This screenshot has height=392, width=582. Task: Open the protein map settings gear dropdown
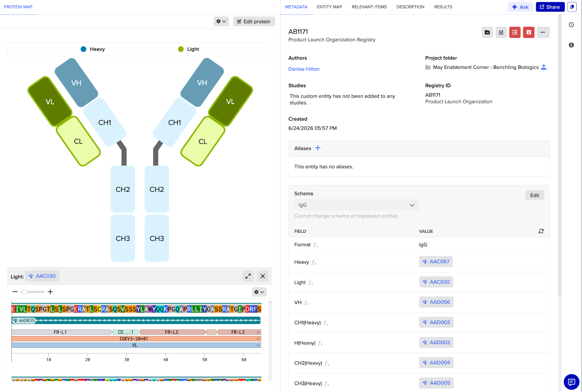pyautogui.click(x=221, y=21)
